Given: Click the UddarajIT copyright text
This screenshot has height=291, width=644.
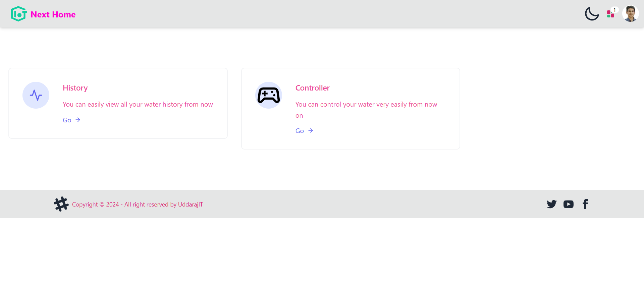Looking at the screenshot, I should [138, 205].
